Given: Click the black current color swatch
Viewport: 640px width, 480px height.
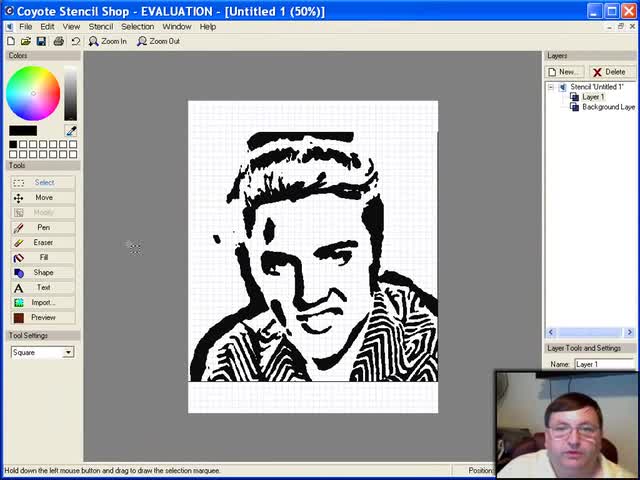Looking at the screenshot, I should pyautogui.click(x=23, y=131).
